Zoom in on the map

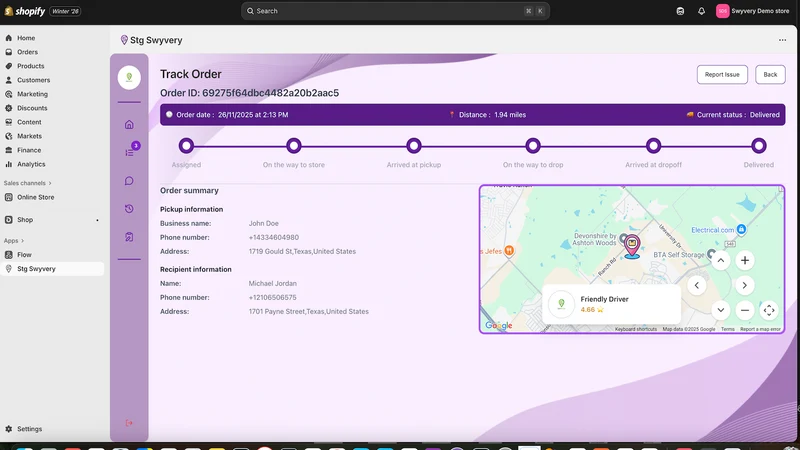745,261
